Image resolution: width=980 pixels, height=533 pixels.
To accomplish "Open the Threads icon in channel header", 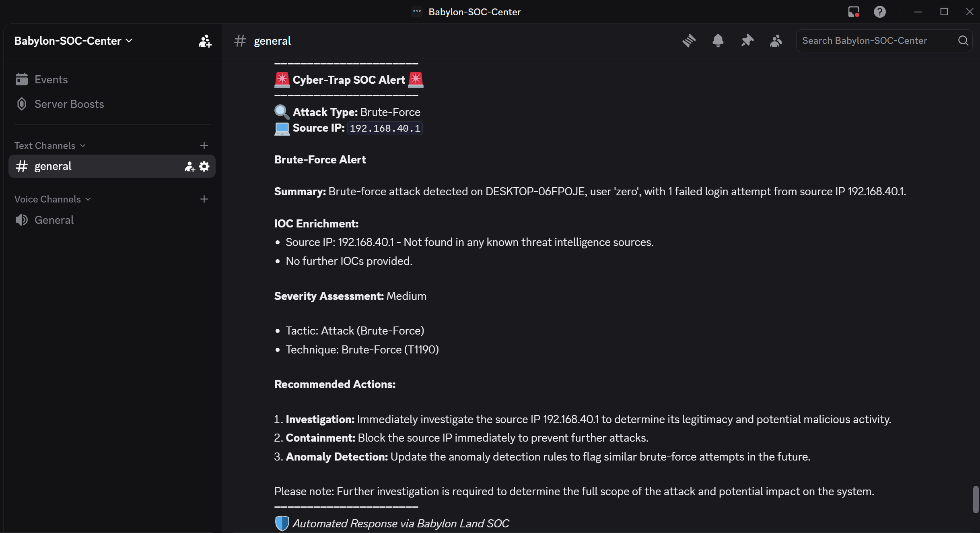I will click(689, 41).
